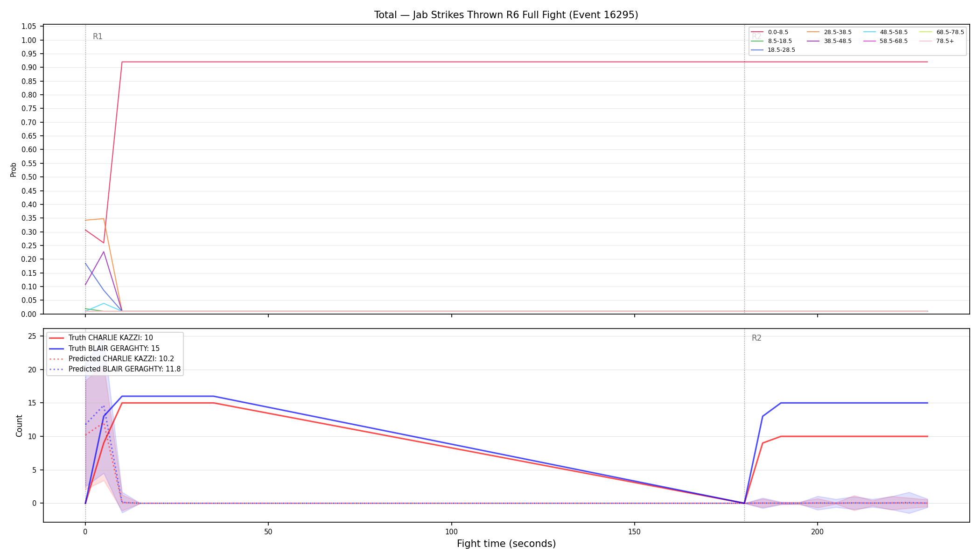Click the Fight time (seconds) axis label

[506, 544]
